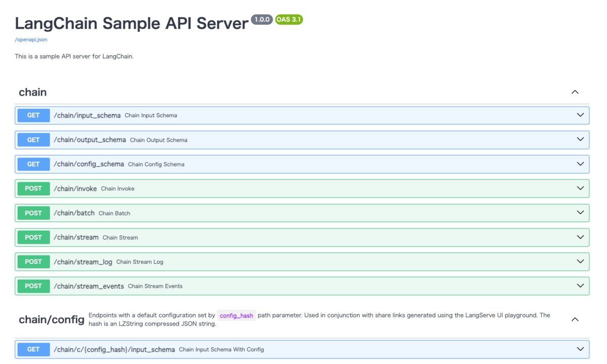Click GET badge of /chain/c/{config_hash}/input_schema
This screenshot has width=607, height=364.
tap(33, 349)
